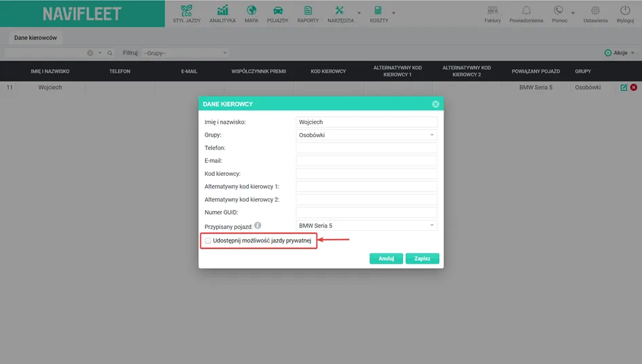Focus the Imię i nazwisko field
This screenshot has height=364, width=642.
[366, 122]
